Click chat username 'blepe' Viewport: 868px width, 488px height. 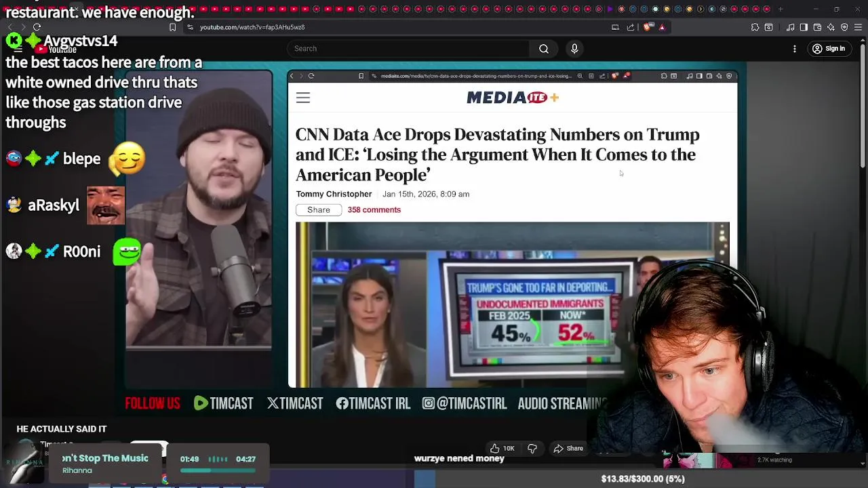click(x=81, y=159)
